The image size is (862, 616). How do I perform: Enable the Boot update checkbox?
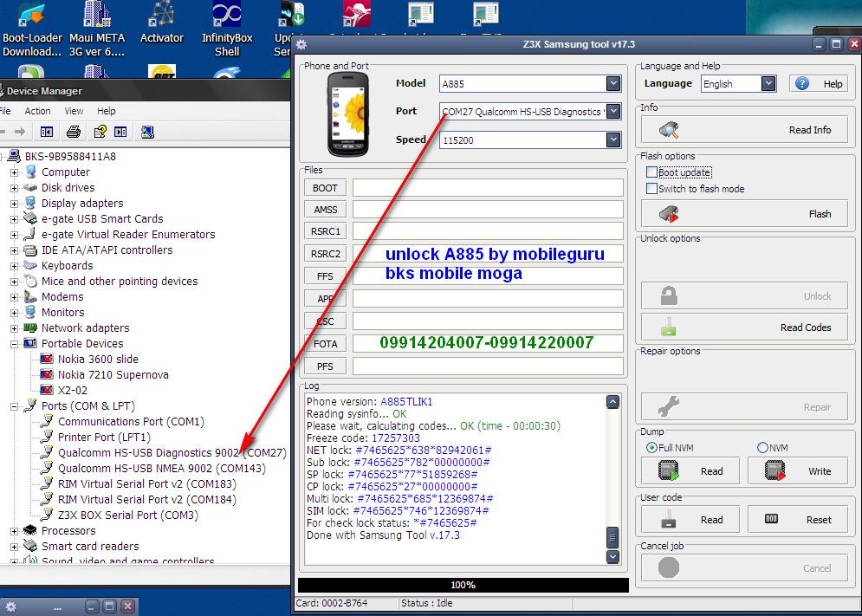point(652,172)
